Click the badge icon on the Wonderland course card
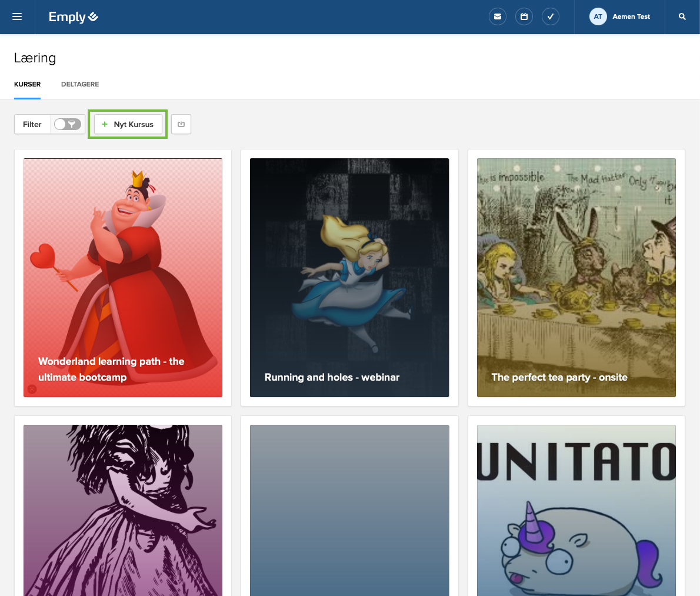Image resolution: width=700 pixels, height=596 pixels. (x=32, y=389)
